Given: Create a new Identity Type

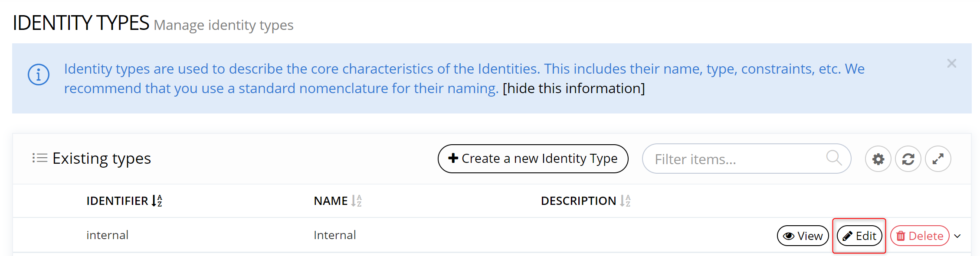Looking at the screenshot, I should pyautogui.click(x=533, y=159).
